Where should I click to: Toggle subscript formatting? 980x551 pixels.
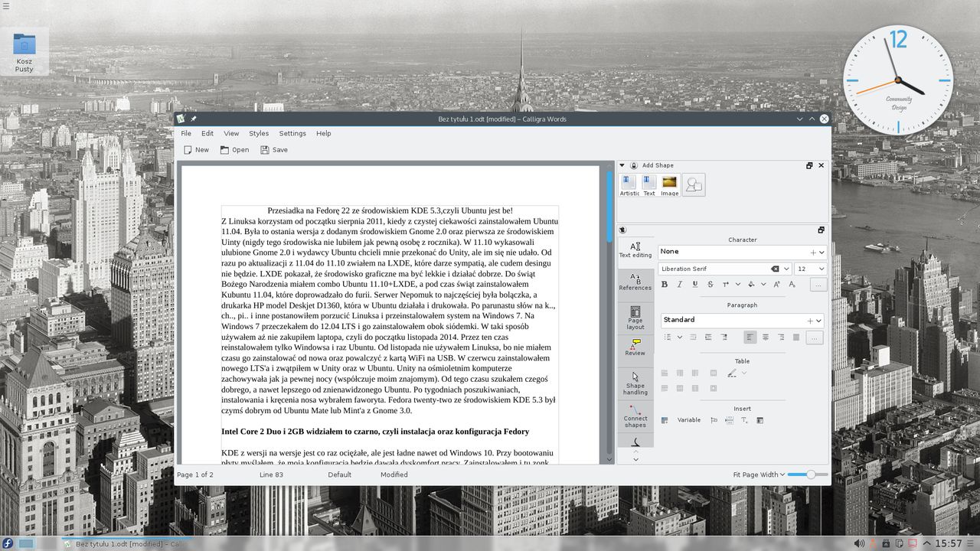coord(792,284)
